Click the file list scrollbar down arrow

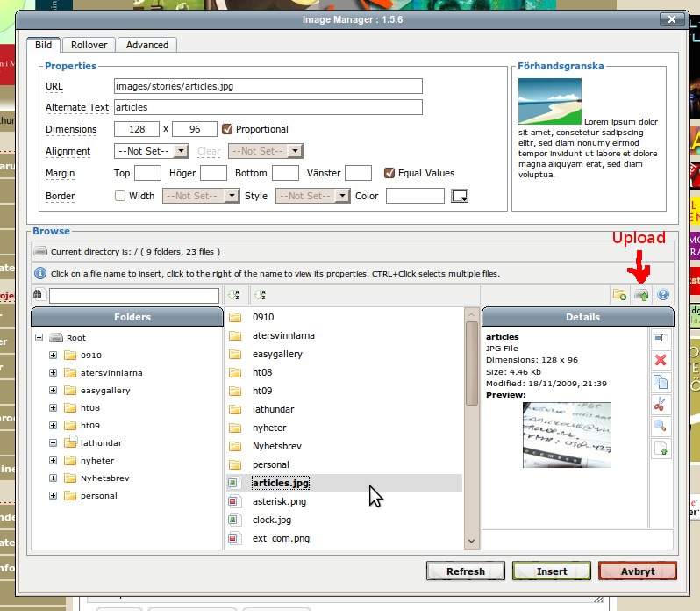[x=471, y=541]
